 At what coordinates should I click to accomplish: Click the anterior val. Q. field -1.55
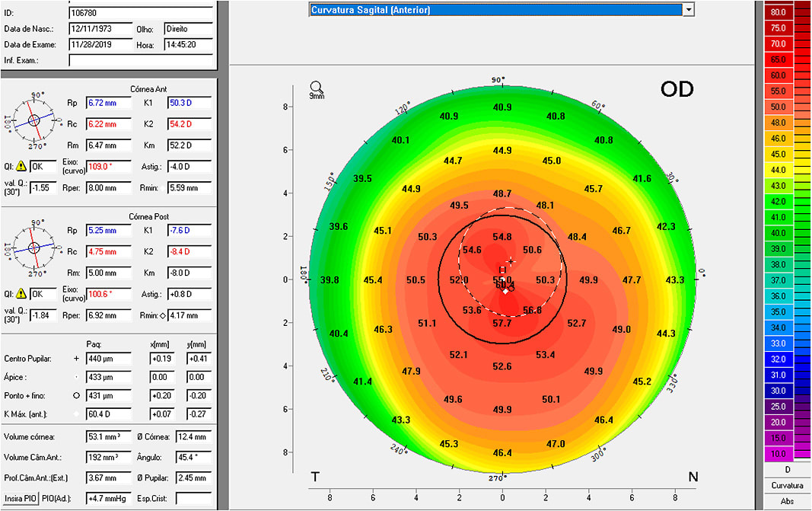(43, 188)
